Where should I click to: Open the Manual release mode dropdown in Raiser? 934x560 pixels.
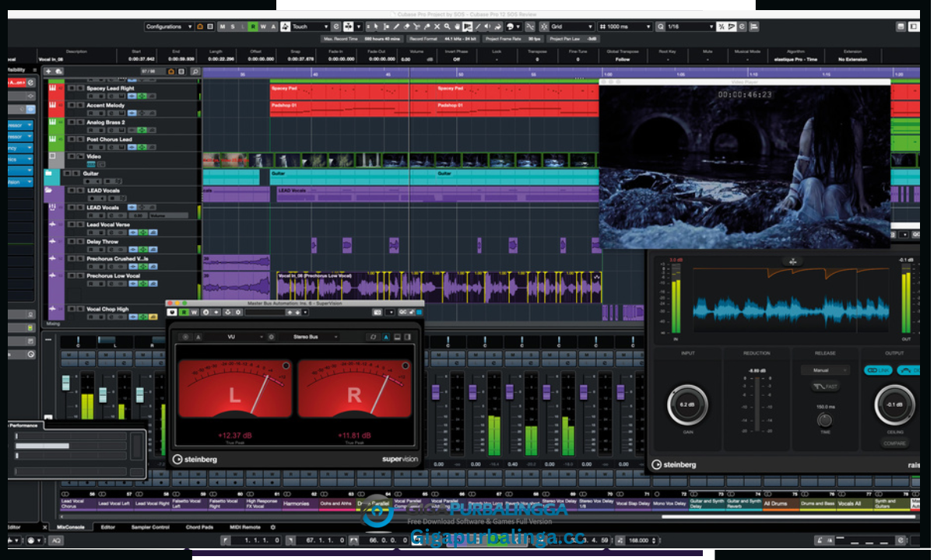point(826,370)
